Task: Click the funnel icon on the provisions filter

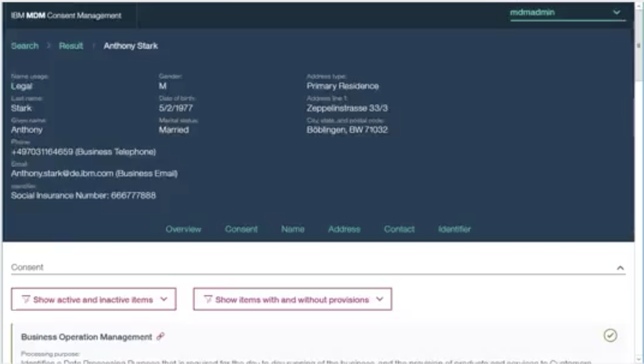Action: (x=208, y=299)
